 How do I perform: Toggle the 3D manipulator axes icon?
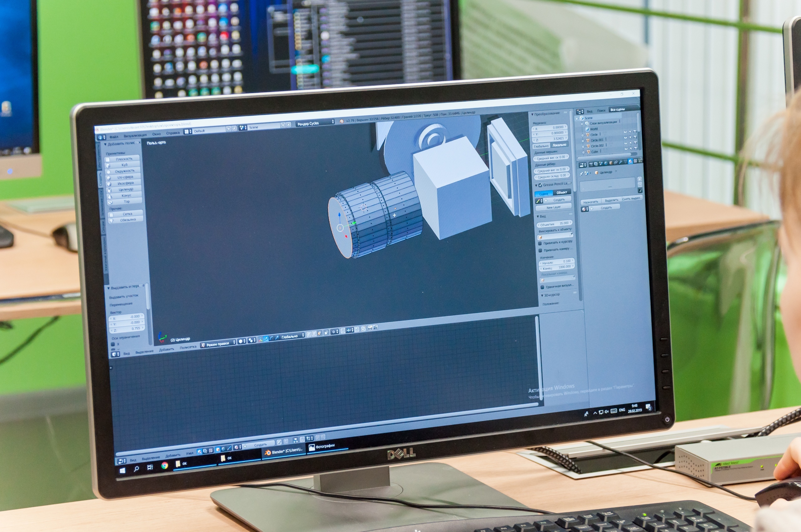click(260, 339)
